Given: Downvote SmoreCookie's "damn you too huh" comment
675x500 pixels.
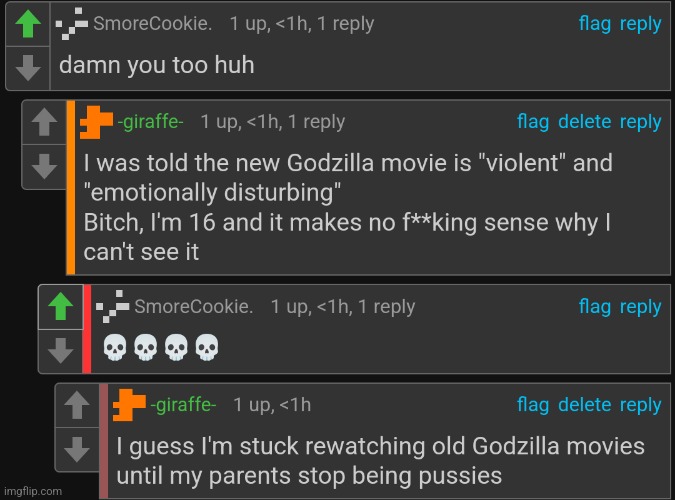Looking at the screenshot, I should pyautogui.click(x=30, y=68).
